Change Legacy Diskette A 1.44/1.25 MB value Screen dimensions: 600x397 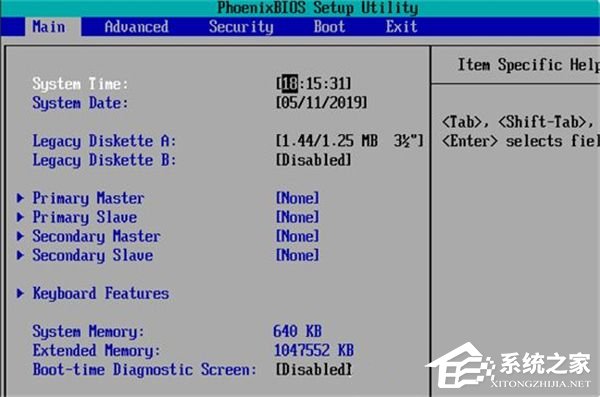point(349,141)
